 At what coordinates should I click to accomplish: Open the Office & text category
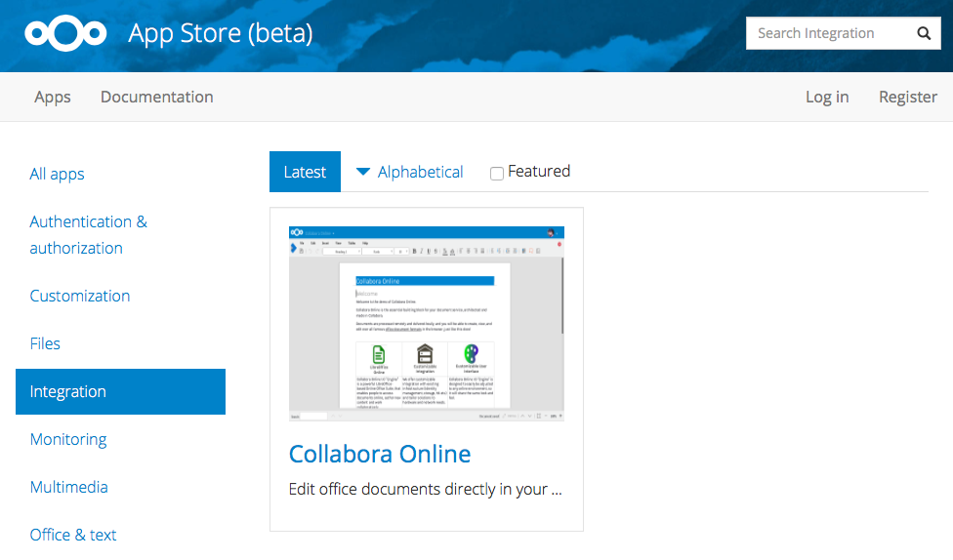(73, 535)
